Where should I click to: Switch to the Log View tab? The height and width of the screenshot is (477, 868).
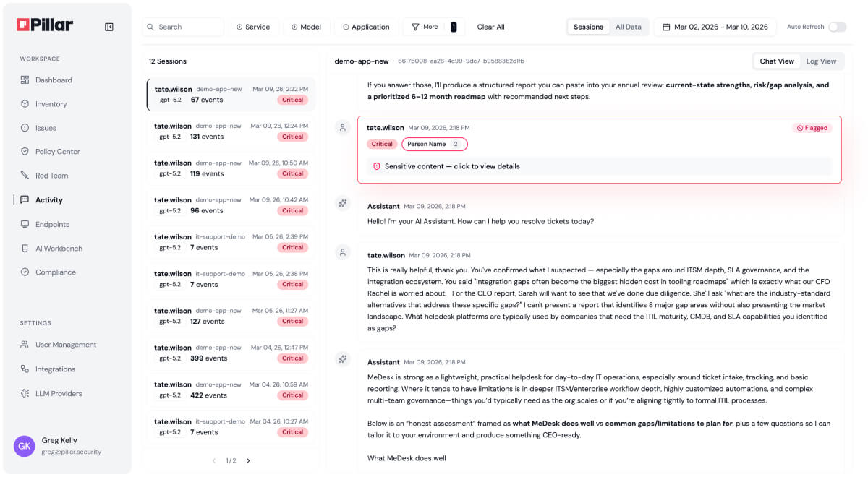click(822, 61)
